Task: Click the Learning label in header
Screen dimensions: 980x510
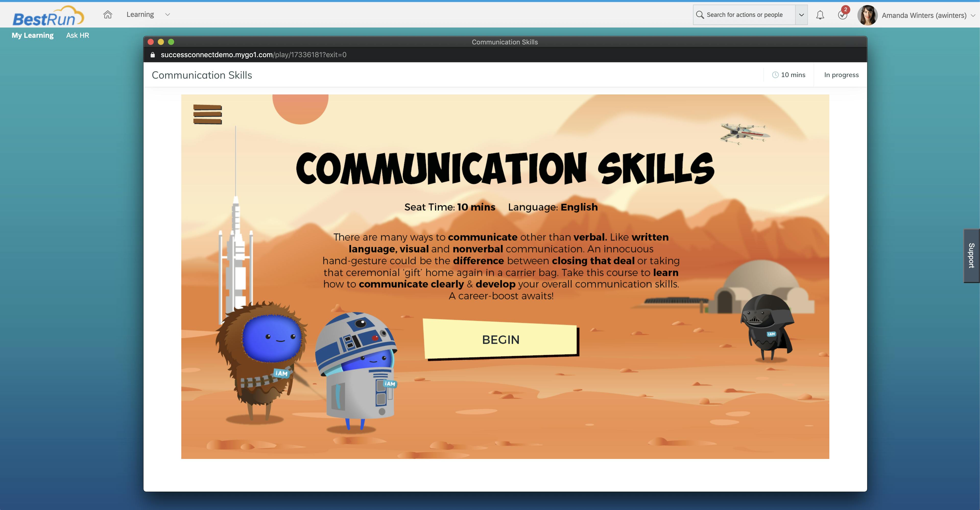Action: tap(140, 15)
